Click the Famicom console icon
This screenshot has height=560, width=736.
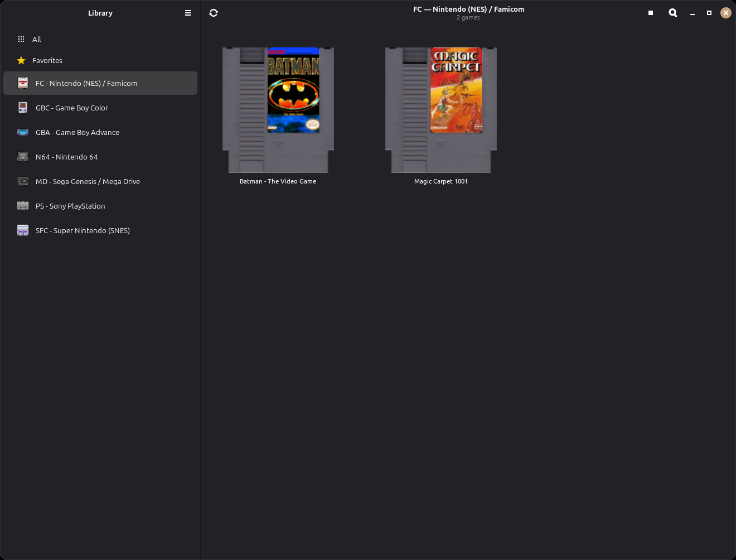(23, 83)
